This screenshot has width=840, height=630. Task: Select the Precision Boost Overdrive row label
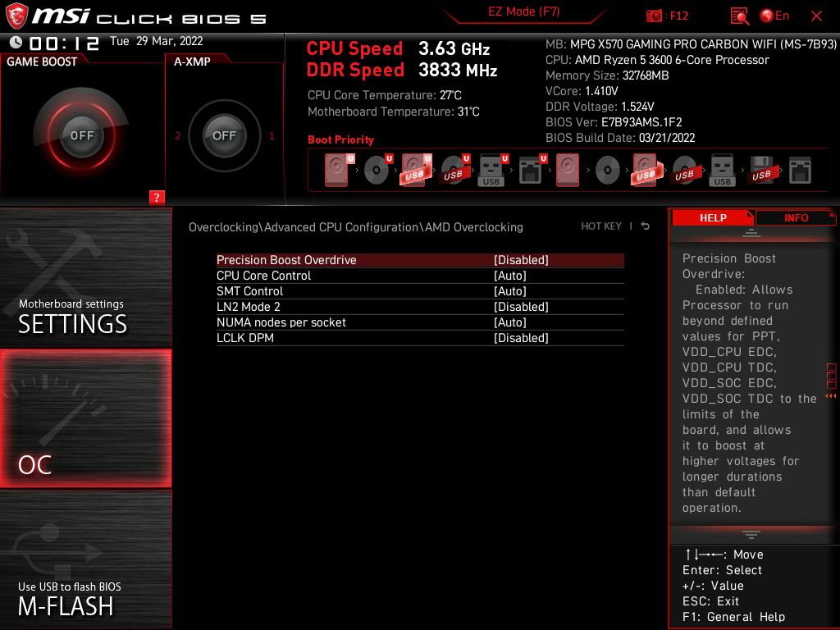[286, 260]
